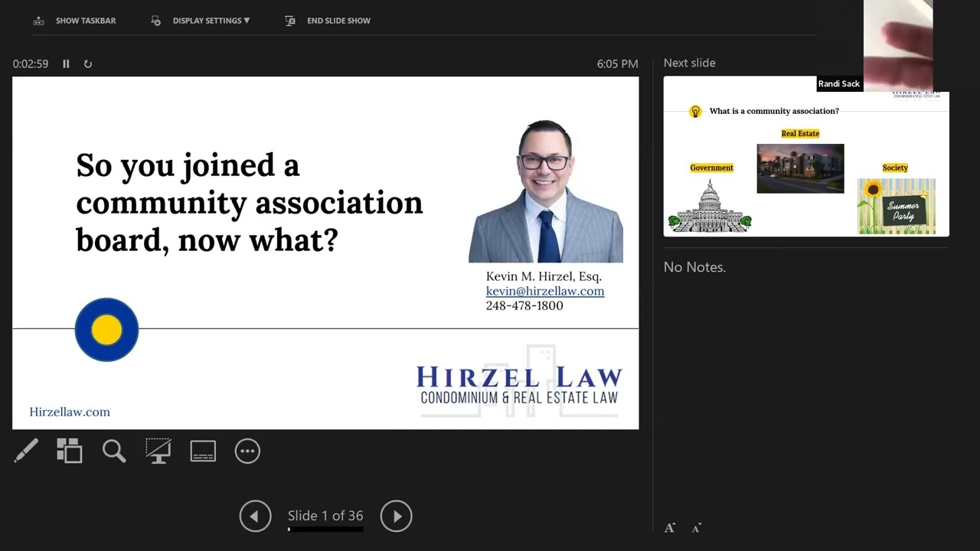
Task: Activate the zoom into slide magnifier
Action: [114, 451]
